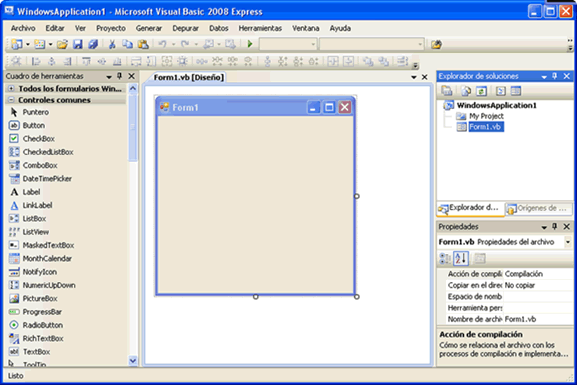The image size is (577, 385).
Task: Switch to the Orígenes de datos tab
Action: click(x=538, y=209)
